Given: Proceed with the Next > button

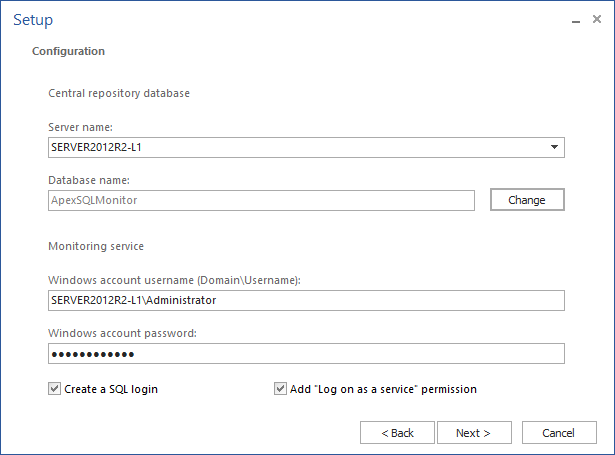Looking at the screenshot, I should click(474, 433).
